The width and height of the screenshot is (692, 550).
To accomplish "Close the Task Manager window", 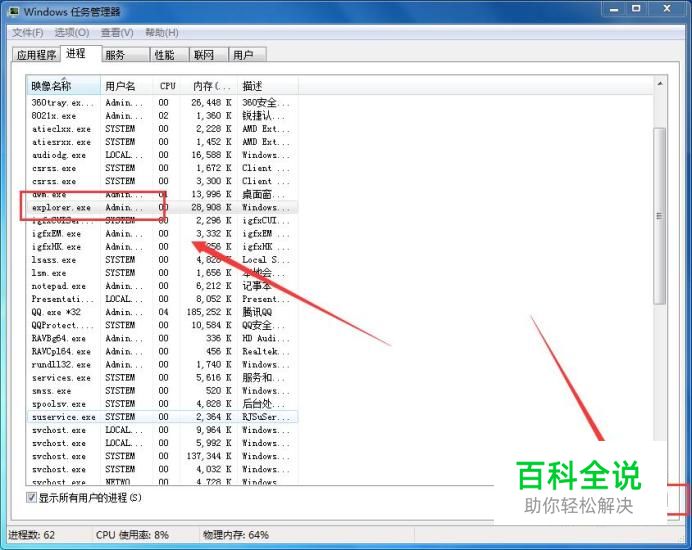I will pos(667,9).
